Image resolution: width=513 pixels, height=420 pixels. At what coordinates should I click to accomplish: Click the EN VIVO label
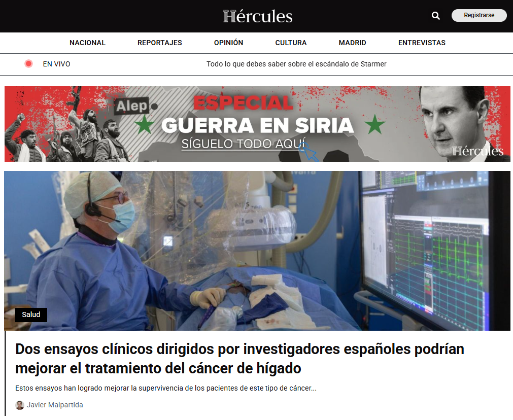[x=57, y=64]
